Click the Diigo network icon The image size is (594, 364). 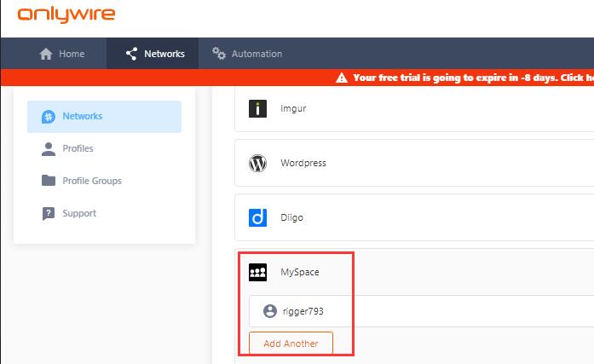tap(257, 217)
